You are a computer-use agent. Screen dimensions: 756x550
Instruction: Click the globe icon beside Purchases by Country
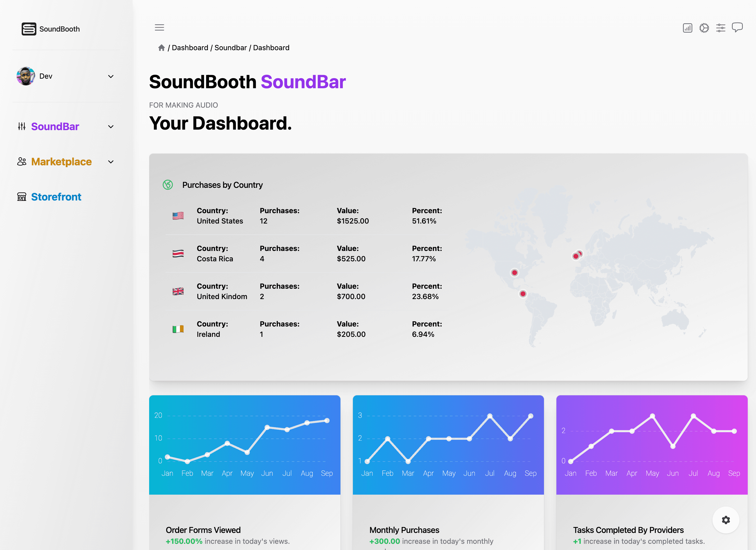[x=168, y=185]
